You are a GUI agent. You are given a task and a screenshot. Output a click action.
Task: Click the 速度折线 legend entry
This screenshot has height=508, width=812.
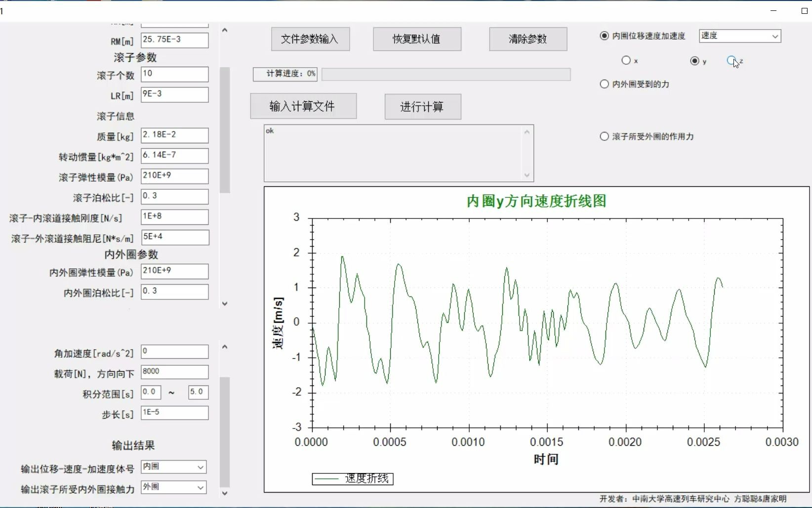(353, 479)
